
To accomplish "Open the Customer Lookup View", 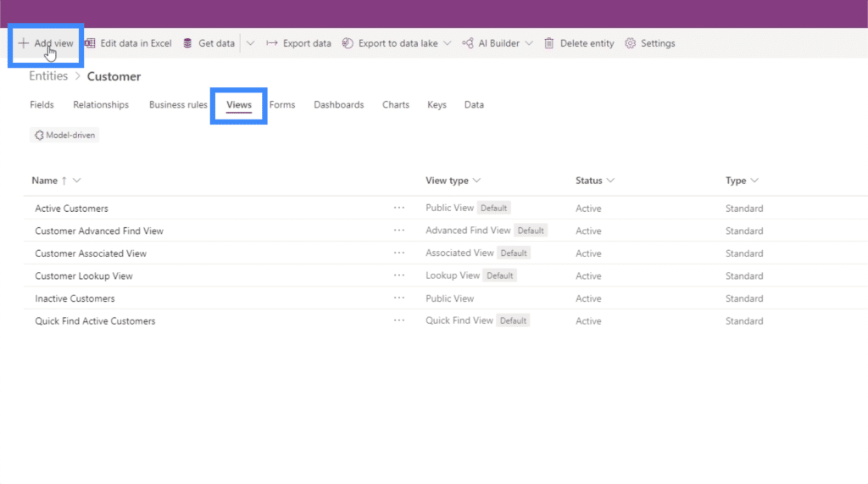I will 84,275.
